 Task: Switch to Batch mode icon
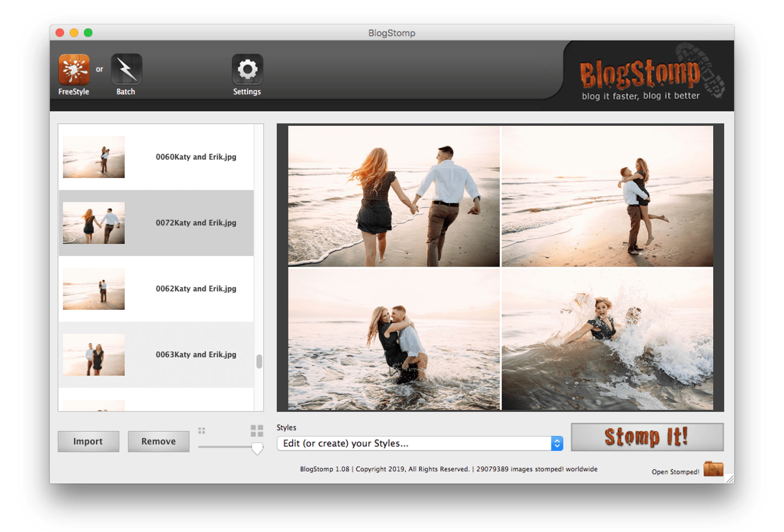[127, 69]
